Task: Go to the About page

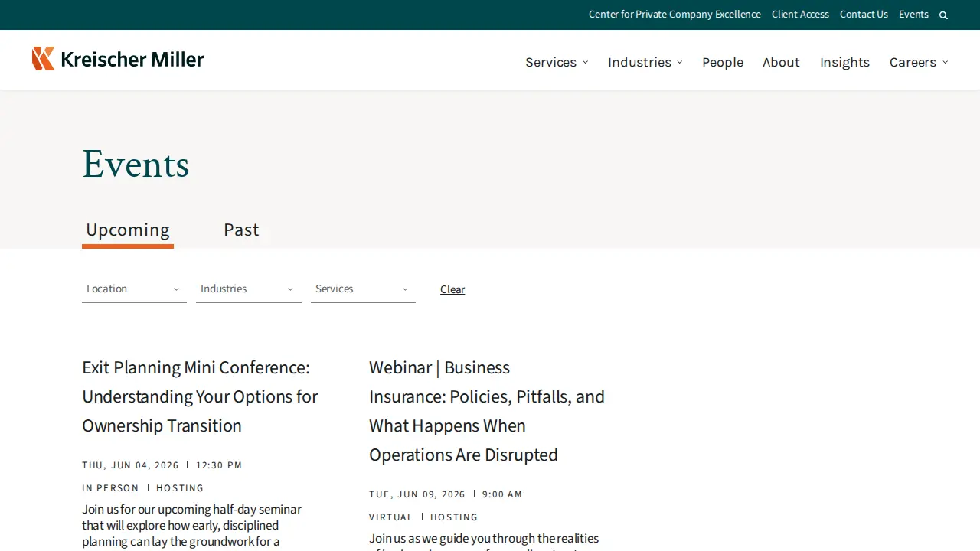Action: tap(781, 62)
